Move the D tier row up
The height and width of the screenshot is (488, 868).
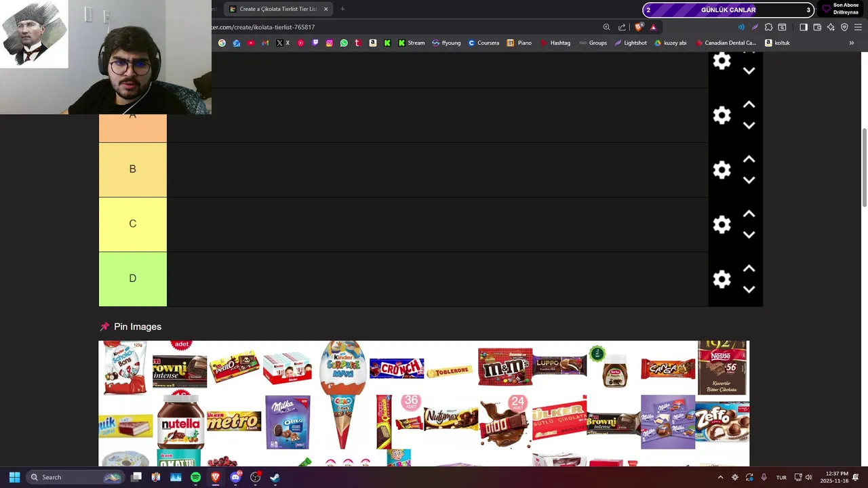749,268
